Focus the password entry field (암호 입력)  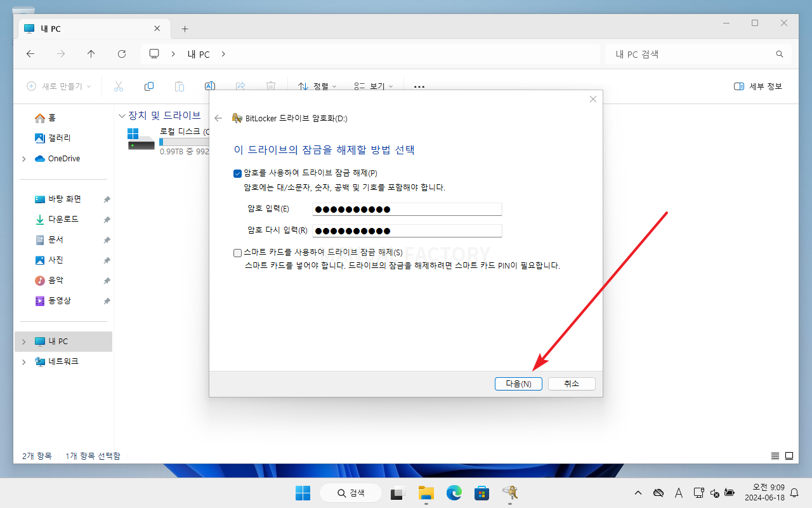(407, 210)
